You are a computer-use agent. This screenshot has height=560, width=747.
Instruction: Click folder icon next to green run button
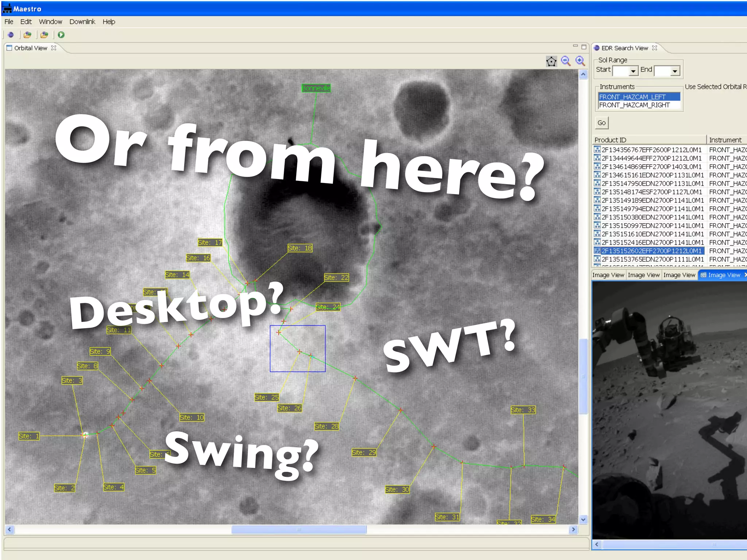(44, 35)
